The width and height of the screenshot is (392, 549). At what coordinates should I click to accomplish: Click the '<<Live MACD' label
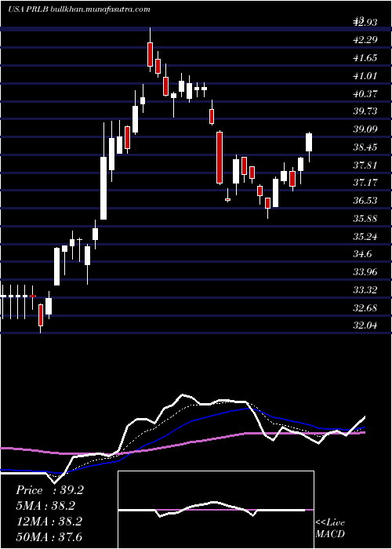coord(330,529)
